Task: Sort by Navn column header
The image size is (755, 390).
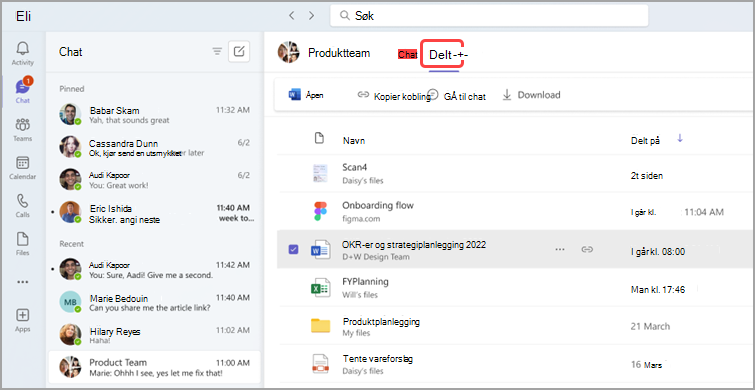Action: coord(353,141)
